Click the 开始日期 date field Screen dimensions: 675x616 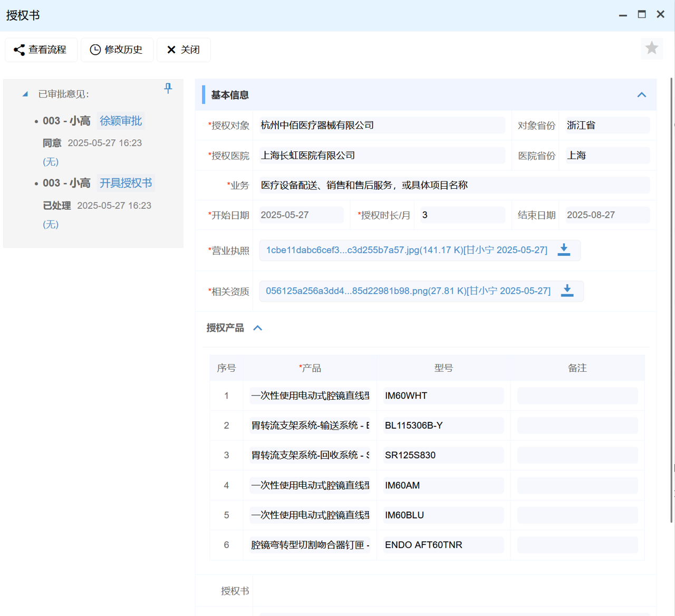tap(301, 215)
